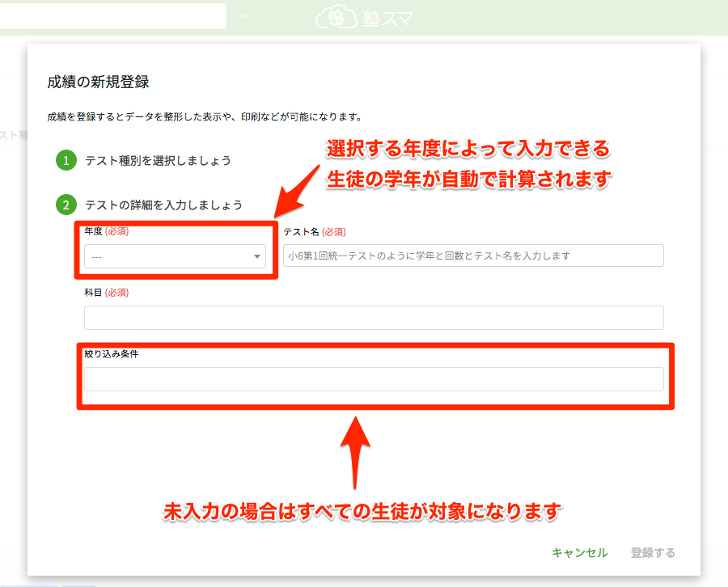Click the 必須 label beside 年度

click(x=118, y=231)
